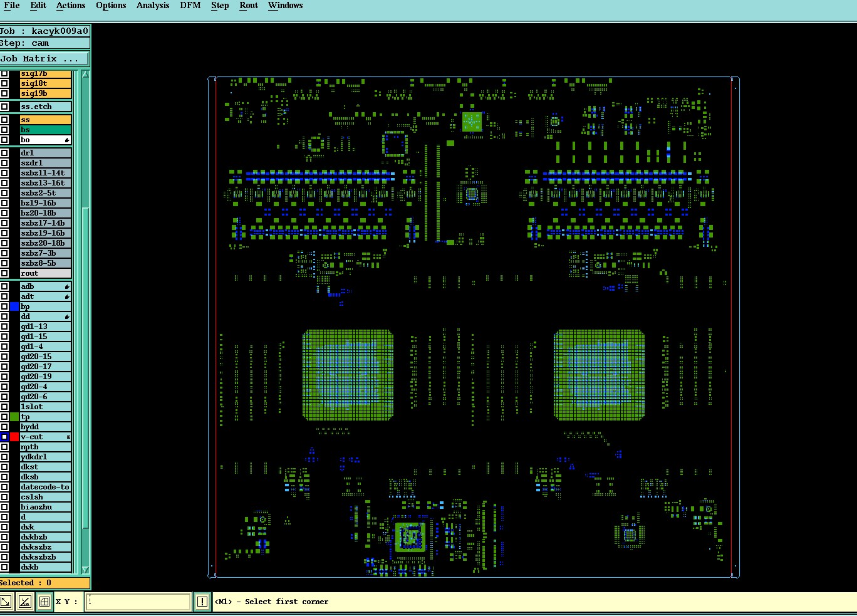
Task: Enable the bs layer checkbox
Action: tap(4, 130)
